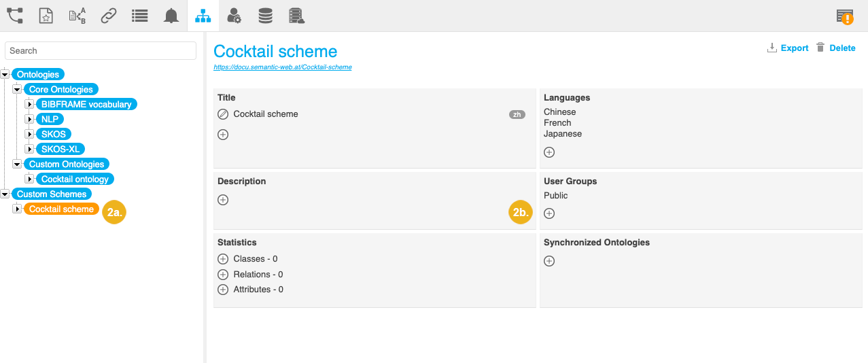Click the Classes - 0 statistic
This screenshot has height=363, width=868.
tap(256, 259)
